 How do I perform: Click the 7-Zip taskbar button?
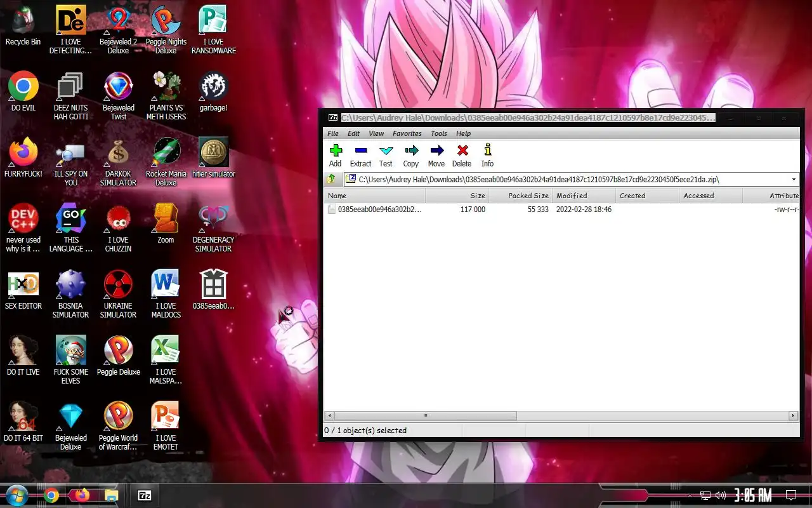pos(144,495)
